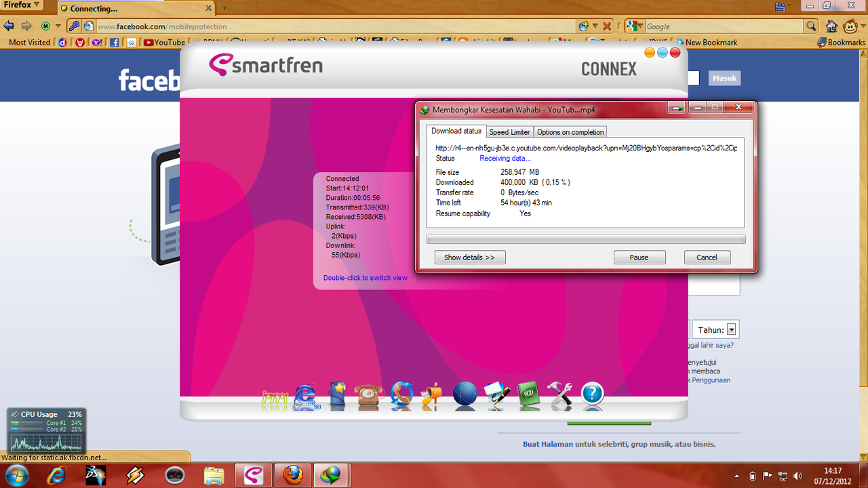Click the Google search input field
Viewport: 868px width, 488px height.
pos(724,26)
